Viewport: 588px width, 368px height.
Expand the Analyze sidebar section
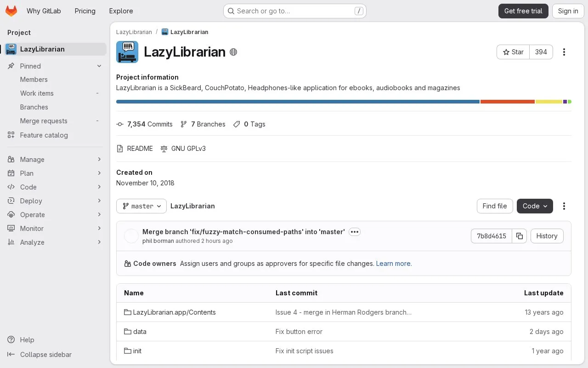coord(55,242)
